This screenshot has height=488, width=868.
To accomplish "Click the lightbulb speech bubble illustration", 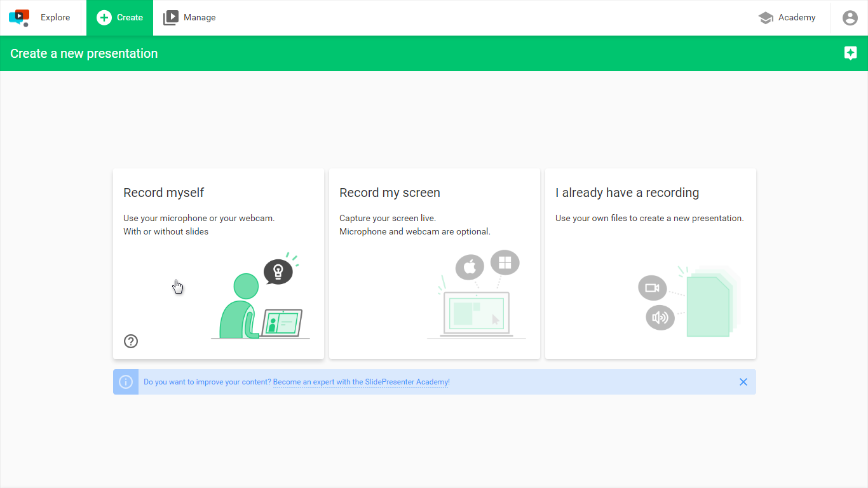I will 278,272.
